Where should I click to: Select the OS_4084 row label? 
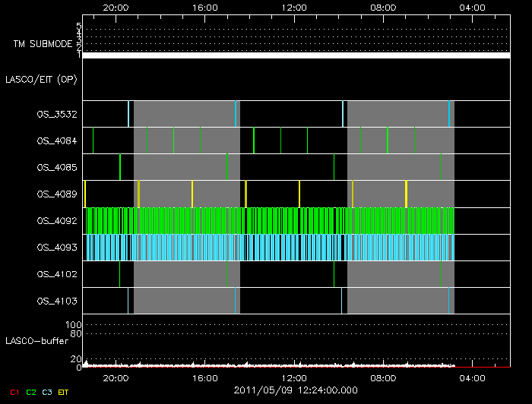pos(56,140)
